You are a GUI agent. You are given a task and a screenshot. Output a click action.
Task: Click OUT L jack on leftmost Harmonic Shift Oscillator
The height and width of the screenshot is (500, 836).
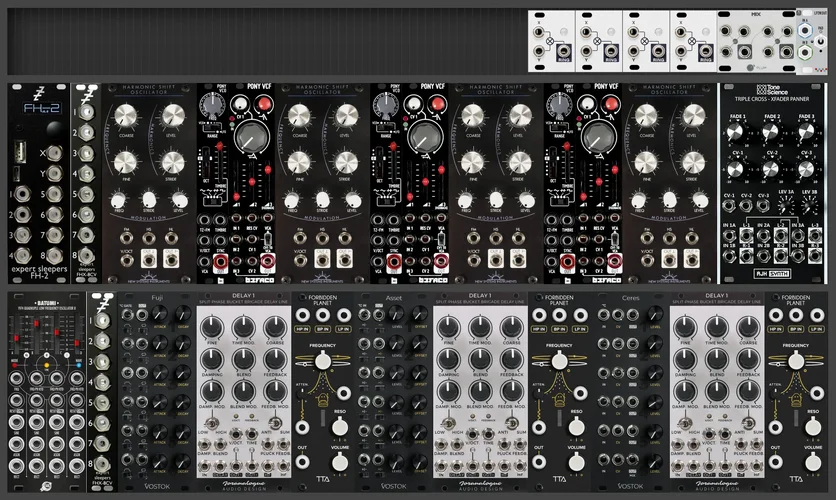click(148, 260)
